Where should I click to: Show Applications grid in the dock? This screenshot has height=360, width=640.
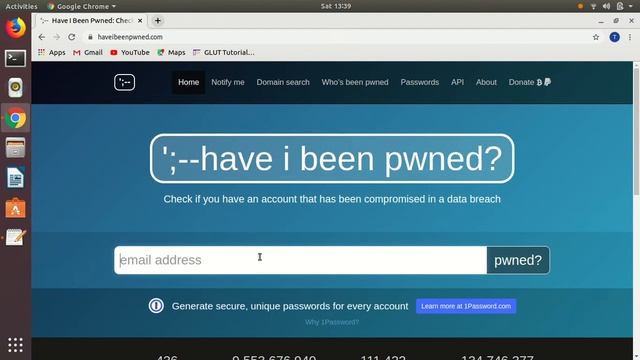tap(16, 345)
